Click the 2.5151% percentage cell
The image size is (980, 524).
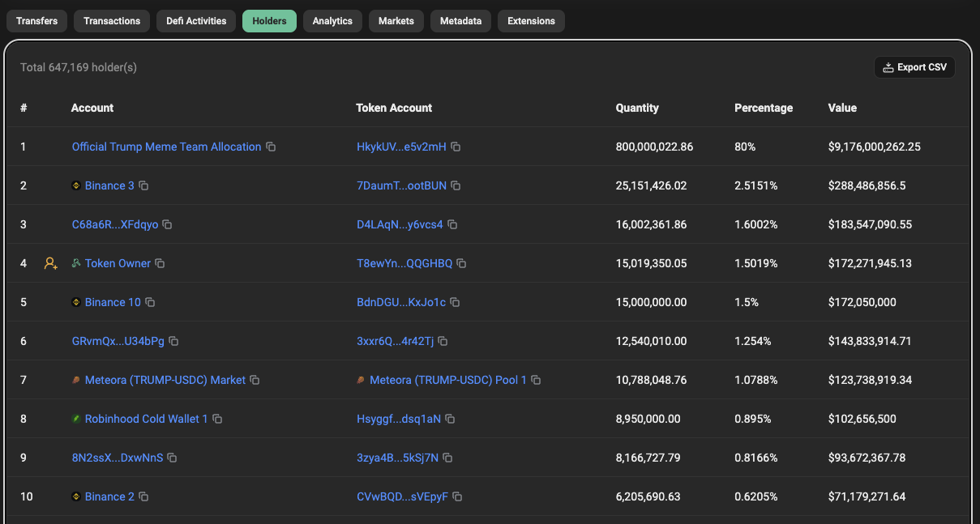point(755,185)
